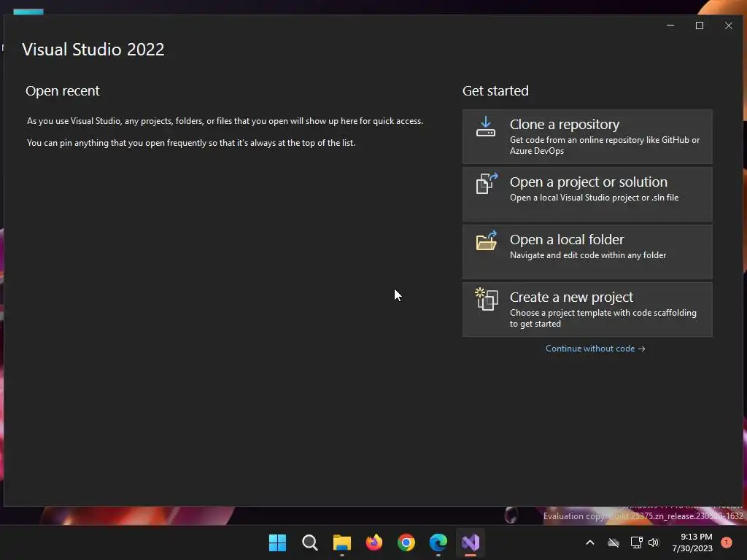Pick the Open a local folder title
The height and width of the screenshot is (560, 747).
[x=566, y=239]
